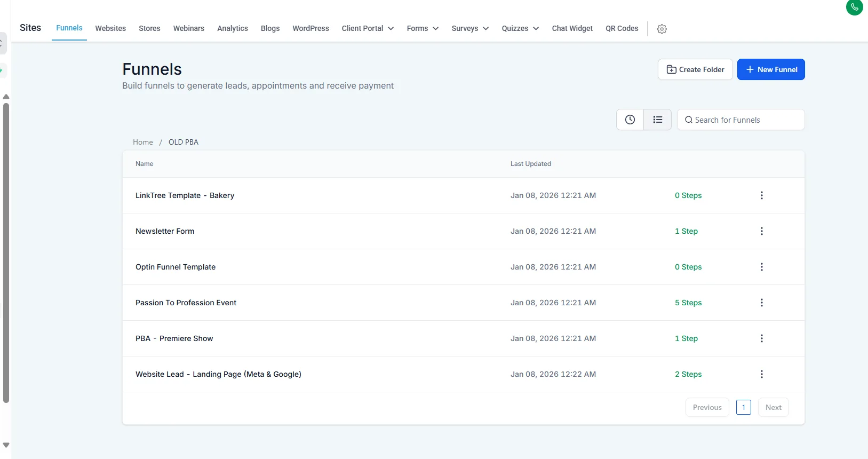This screenshot has width=868, height=459.
Task: Open the Chat Widget tab
Action: pos(572,28)
